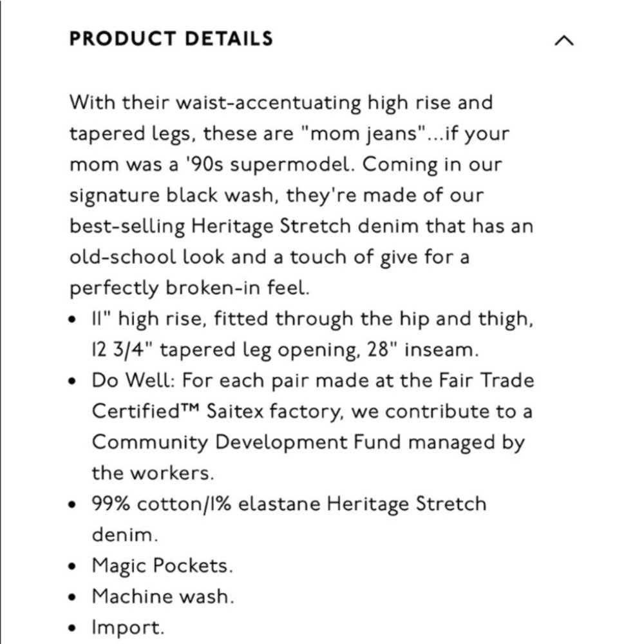Click the "Magic Pockets." text
This screenshot has width=644, height=644.
pyautogui.click(x=163, y=566)
